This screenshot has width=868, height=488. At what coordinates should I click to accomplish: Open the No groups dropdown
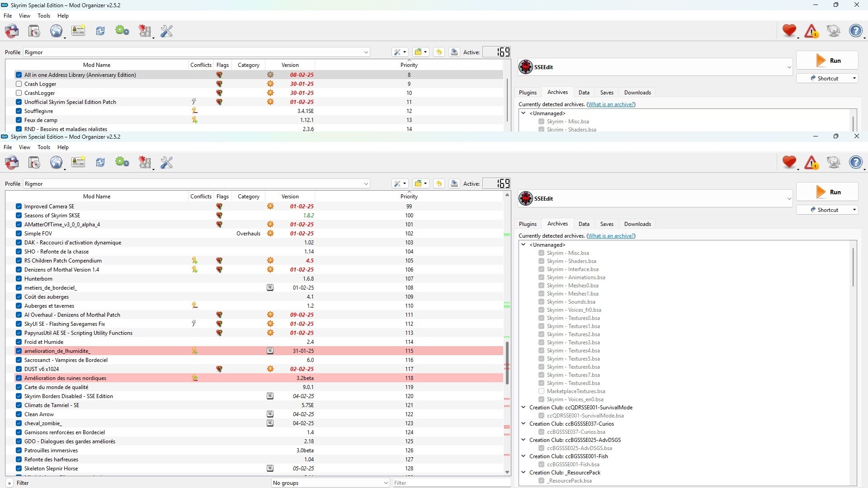(x=330, y=483)
